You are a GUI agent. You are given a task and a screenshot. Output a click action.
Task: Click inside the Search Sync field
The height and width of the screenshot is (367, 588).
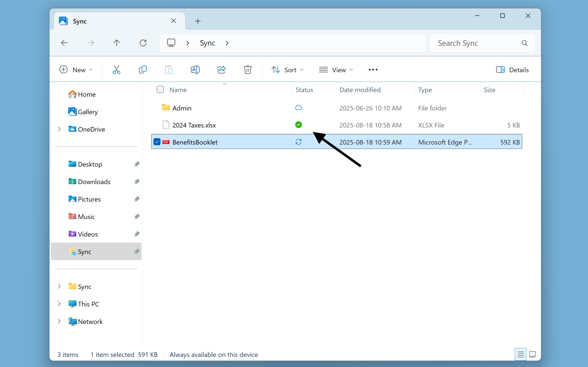pyautogui.click(x=476, y=43)
